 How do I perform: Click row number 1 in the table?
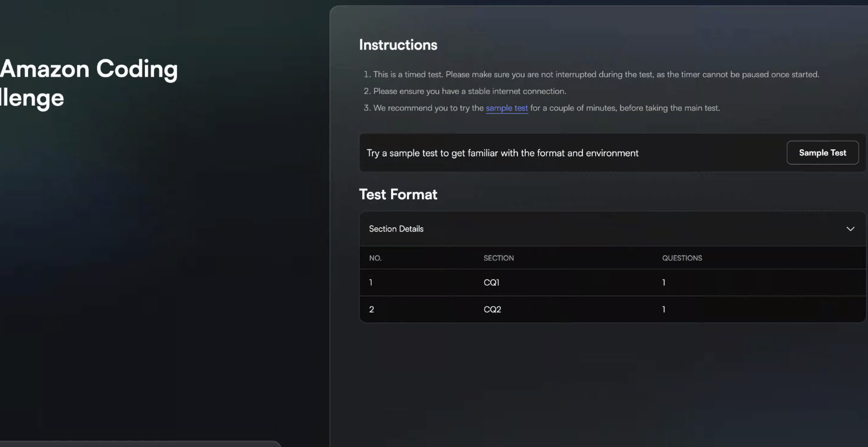point(371,282)
